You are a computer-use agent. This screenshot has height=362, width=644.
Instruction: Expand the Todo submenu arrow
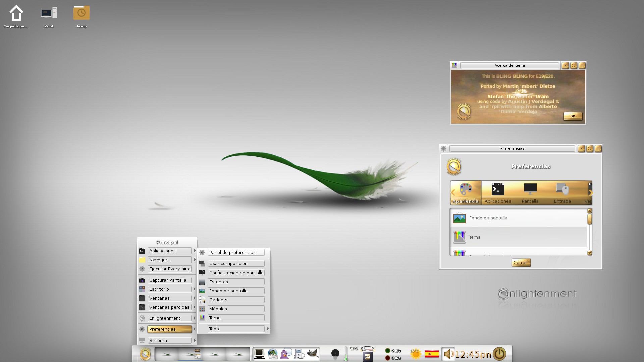[x=268, y=329]
